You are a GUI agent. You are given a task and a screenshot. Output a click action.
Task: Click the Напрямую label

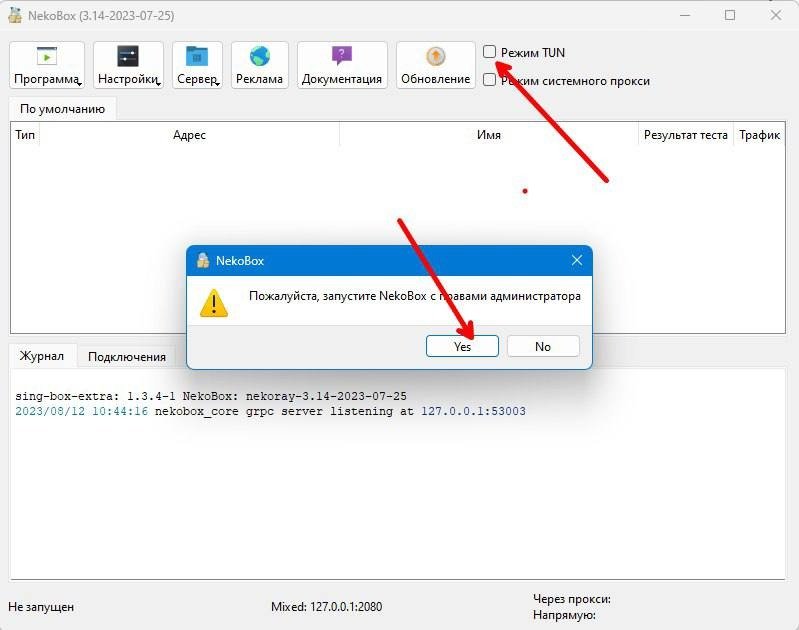tap(565, 615)
